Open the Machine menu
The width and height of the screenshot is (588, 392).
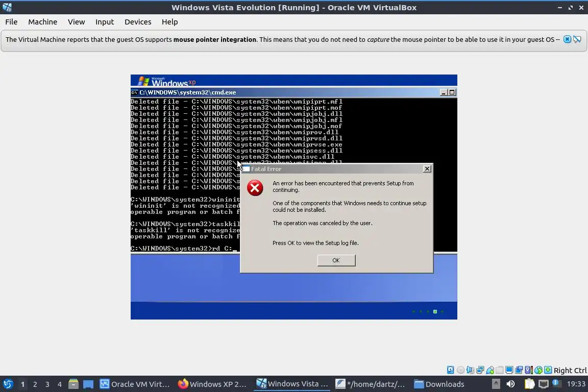point(43,22)
